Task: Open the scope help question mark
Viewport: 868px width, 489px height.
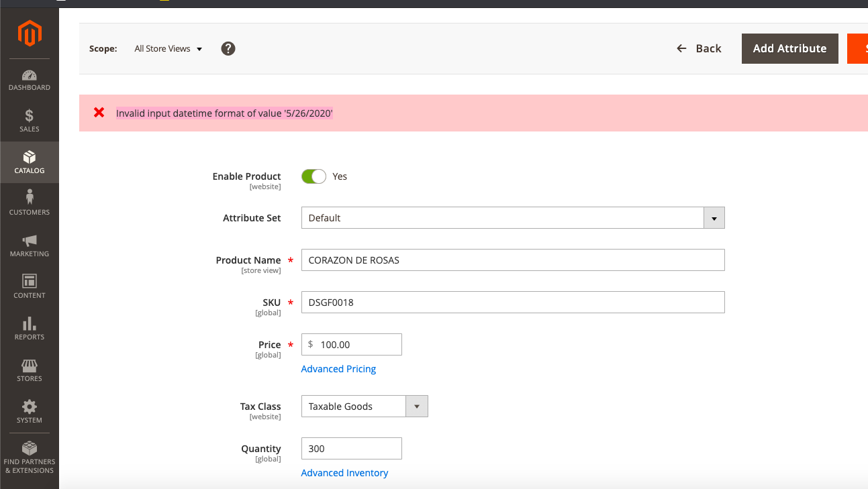Action: pyautogui.click(x=228, y=48)
